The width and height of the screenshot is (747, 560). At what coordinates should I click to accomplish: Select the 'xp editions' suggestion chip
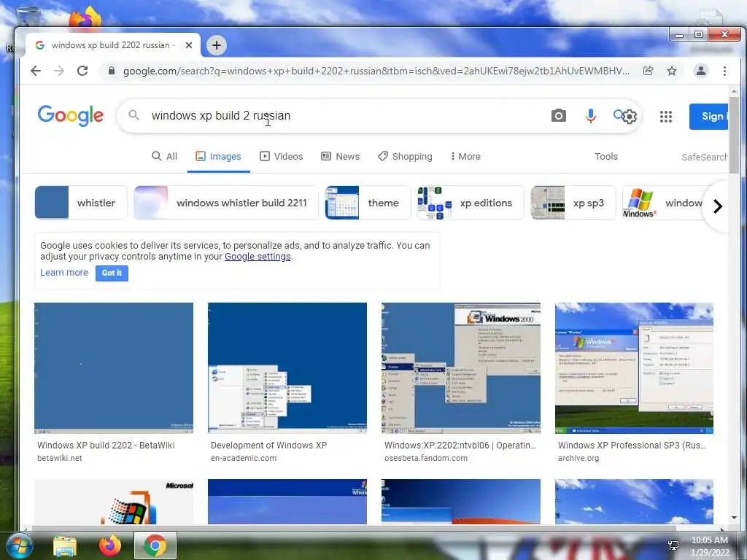471,203
